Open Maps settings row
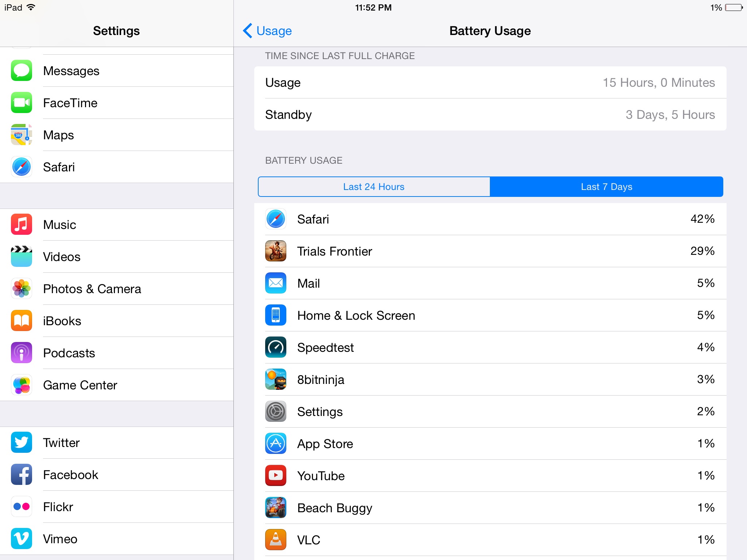747x560 pixels. 117,135
